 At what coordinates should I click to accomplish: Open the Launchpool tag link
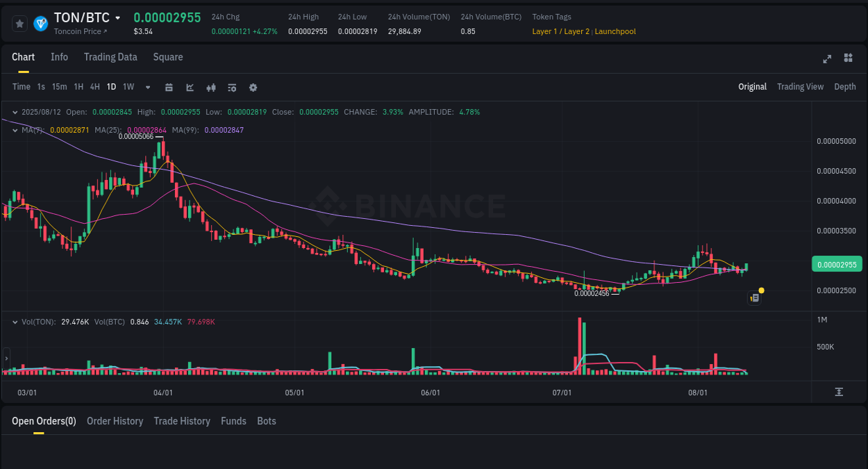tap(615, 31)
